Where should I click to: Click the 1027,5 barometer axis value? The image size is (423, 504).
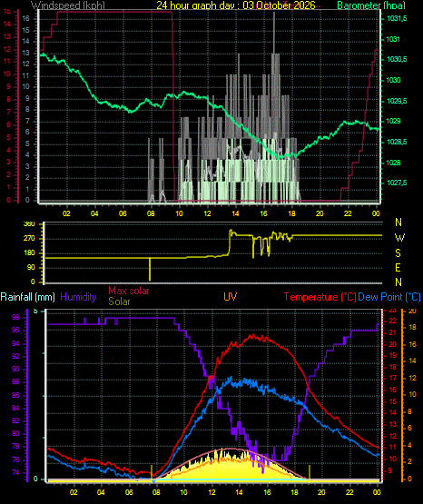point(397,183)
